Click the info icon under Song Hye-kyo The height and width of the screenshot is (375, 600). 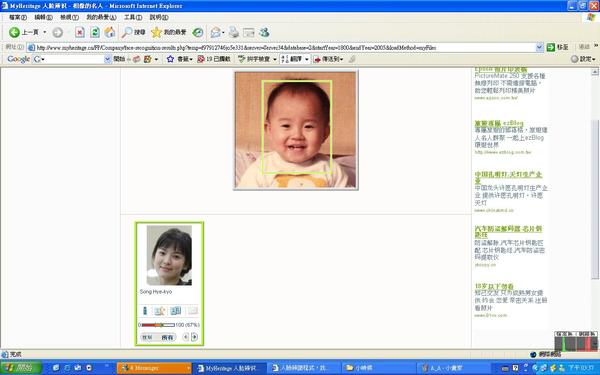145,310
